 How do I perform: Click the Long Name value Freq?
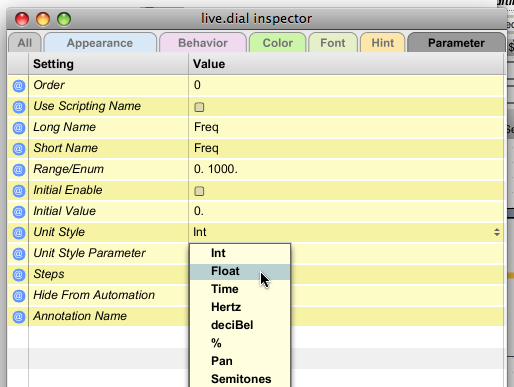[346, 127]
